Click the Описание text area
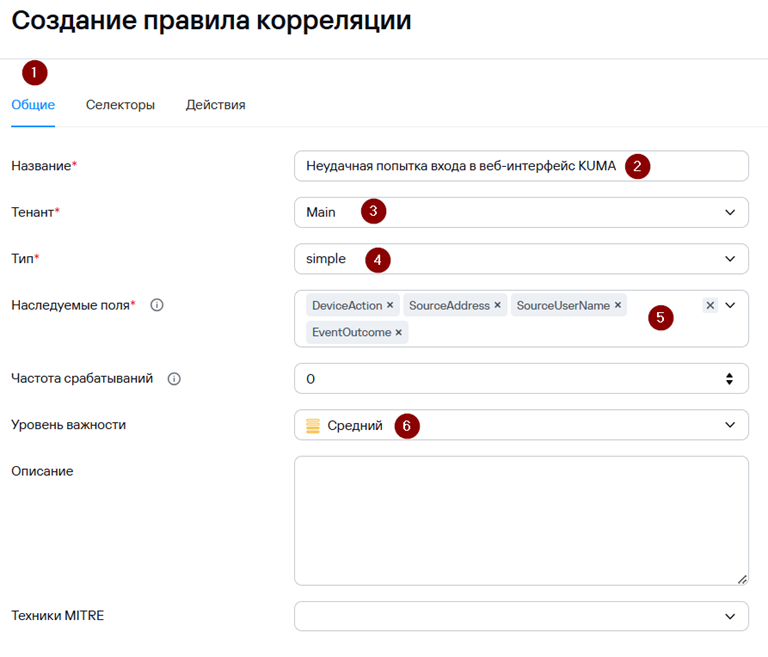768x657 pixels. click(x=521, y=521)
